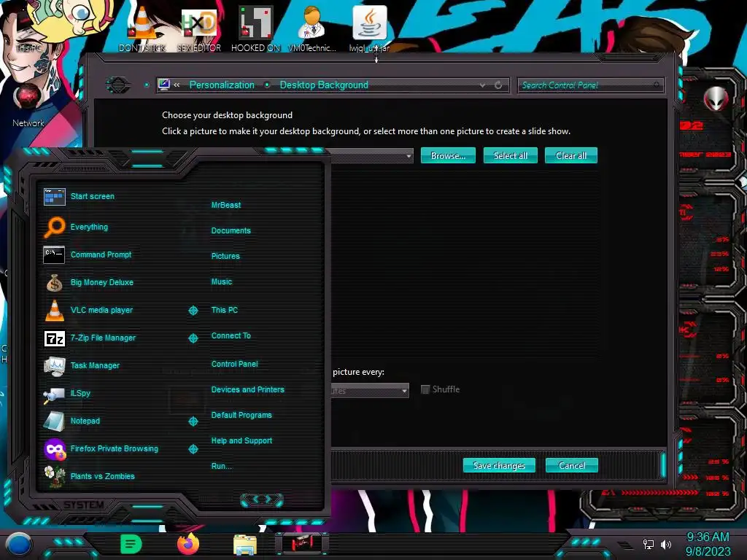747x560 pixels.
Task: Click back navigation button in window
Action: [118, 85]
